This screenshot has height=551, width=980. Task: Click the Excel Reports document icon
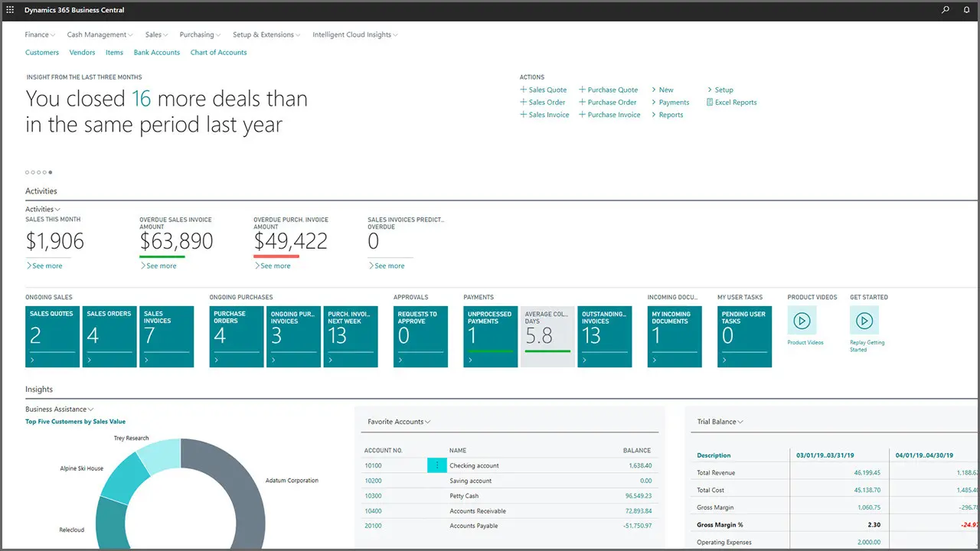pyautogui.click(x=710, y=102)
